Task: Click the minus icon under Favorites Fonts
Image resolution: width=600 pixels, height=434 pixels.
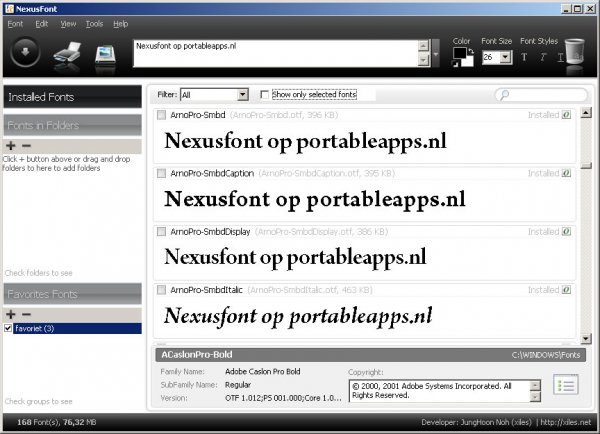Action: (x=27, y=315)
